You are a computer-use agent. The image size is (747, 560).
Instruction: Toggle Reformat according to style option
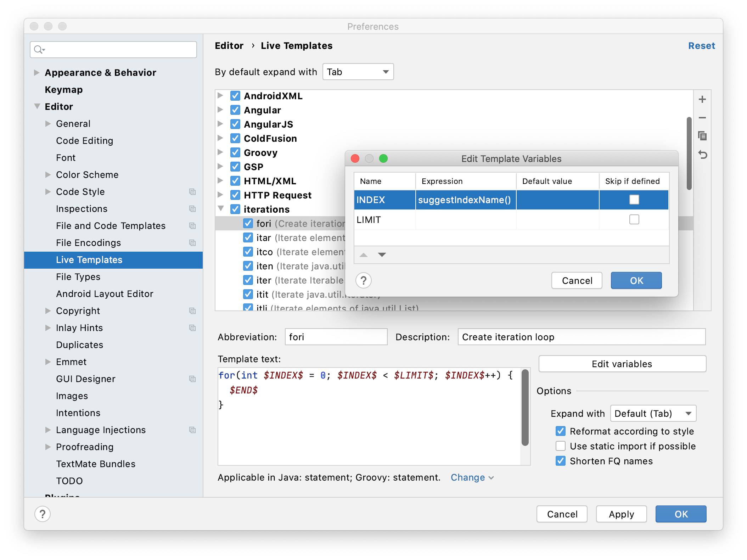pyautogui.click(x=560, y=431)
